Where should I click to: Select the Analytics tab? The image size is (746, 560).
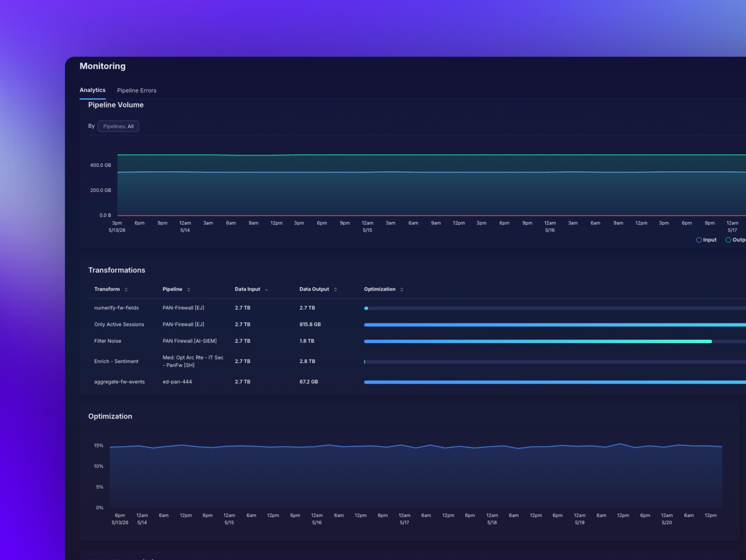92,90
